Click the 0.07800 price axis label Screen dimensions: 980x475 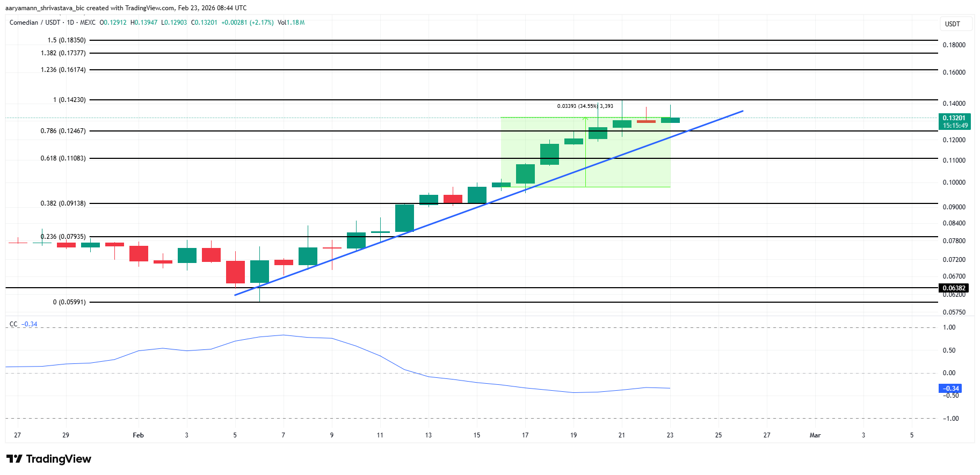coord(954,241)
